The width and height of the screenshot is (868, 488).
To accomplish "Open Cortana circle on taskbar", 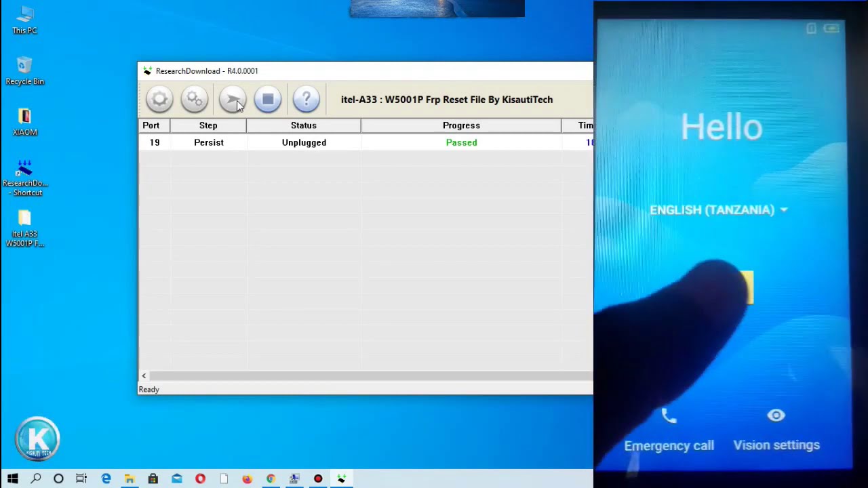I will pos(58,479).
